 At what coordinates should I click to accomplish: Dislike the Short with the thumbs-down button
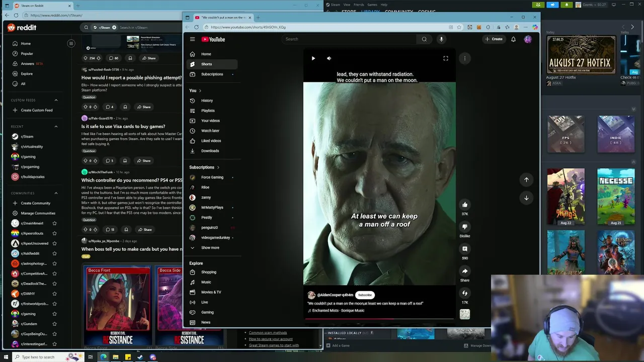click(x=465, y=227)
